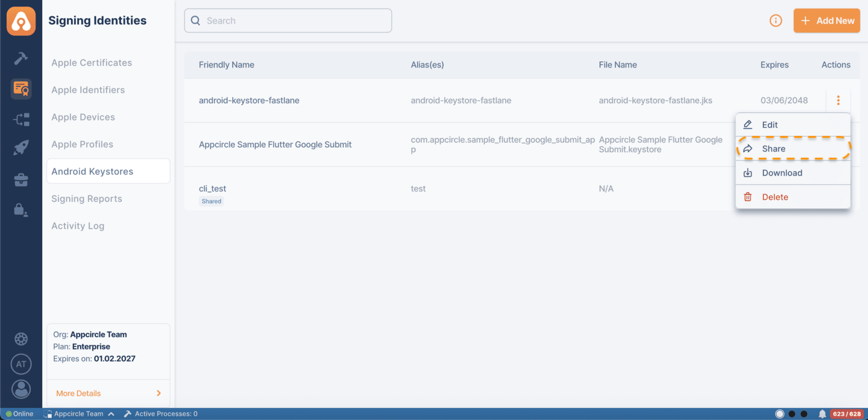This screenshot has height=420, width=868.
Task: Open the actions menu for android-keystore-fastlane row
Action: 838,100
